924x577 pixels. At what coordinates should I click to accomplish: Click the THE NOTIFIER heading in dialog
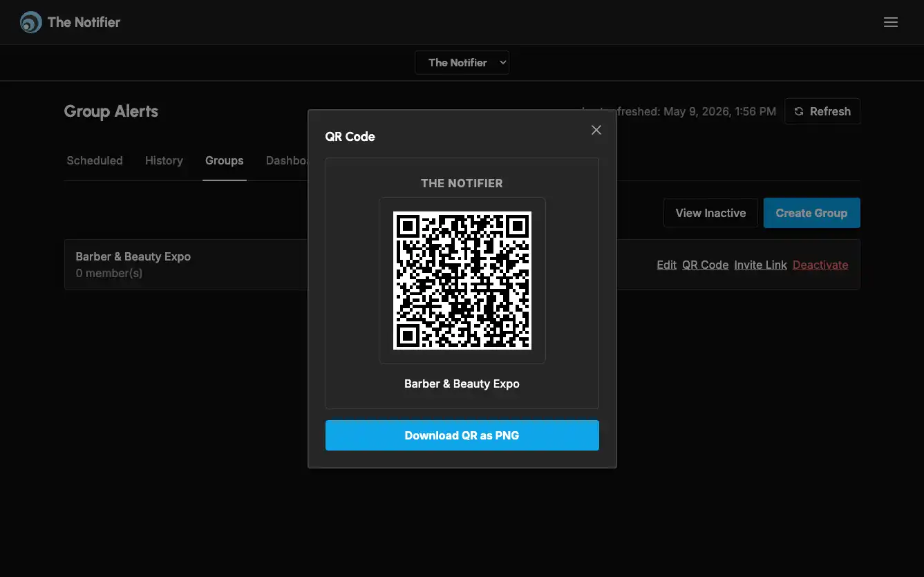click(x=462, y=183)
